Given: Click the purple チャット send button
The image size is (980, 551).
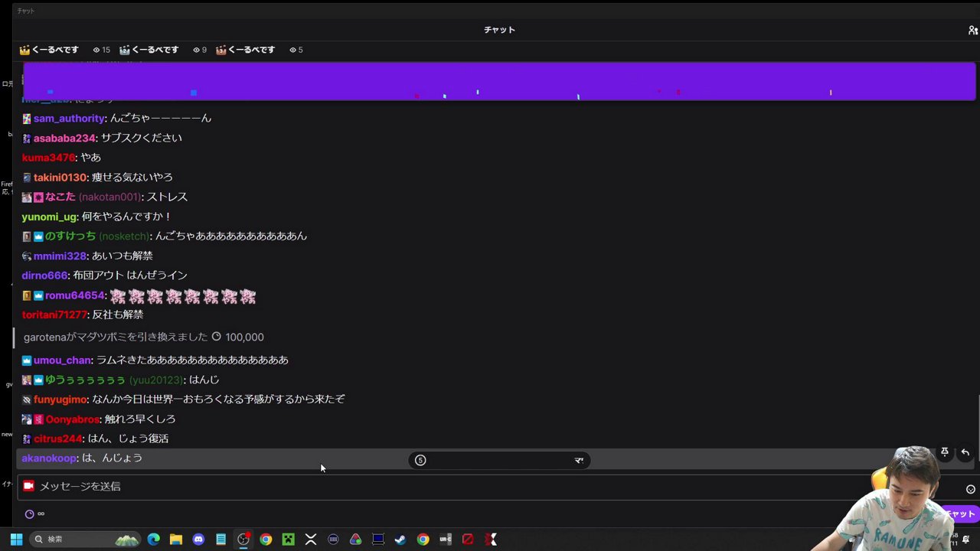Looking at the screenshot, I should point(959,514).
